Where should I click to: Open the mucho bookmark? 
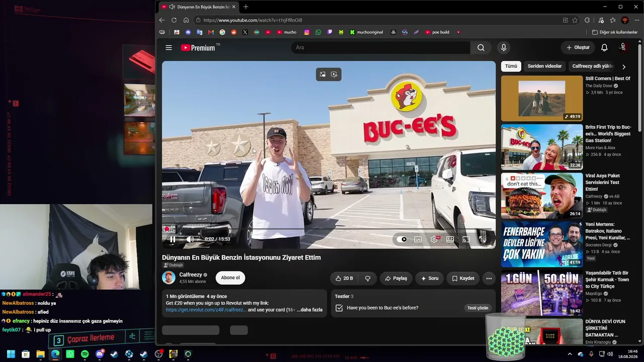[x=286, y=32]
